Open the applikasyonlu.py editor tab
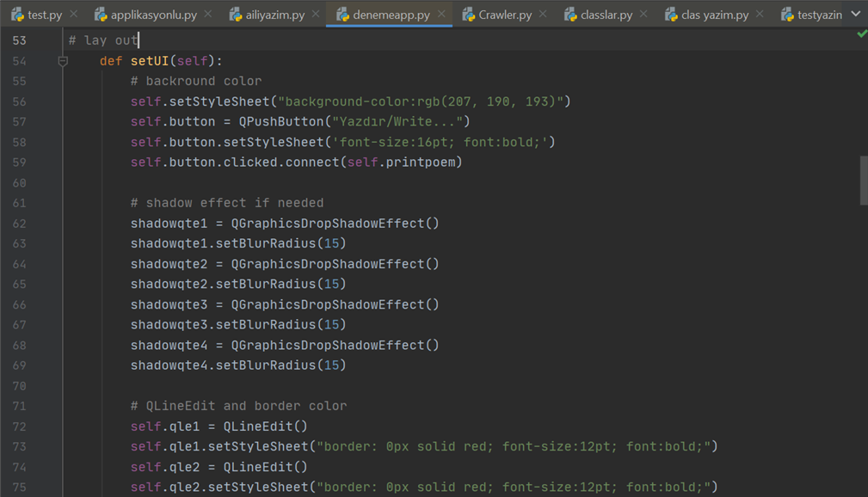The width and height of the screenshot is (868, 497). [153, 15]
